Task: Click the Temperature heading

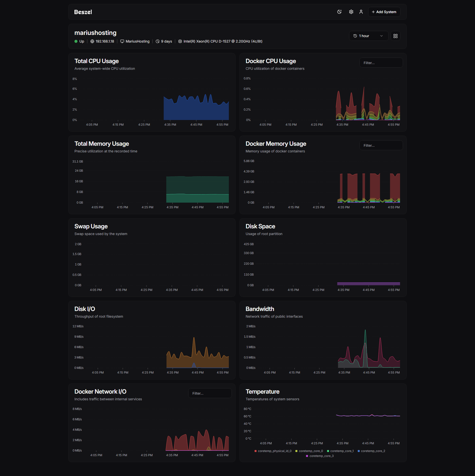Action: 262,392
